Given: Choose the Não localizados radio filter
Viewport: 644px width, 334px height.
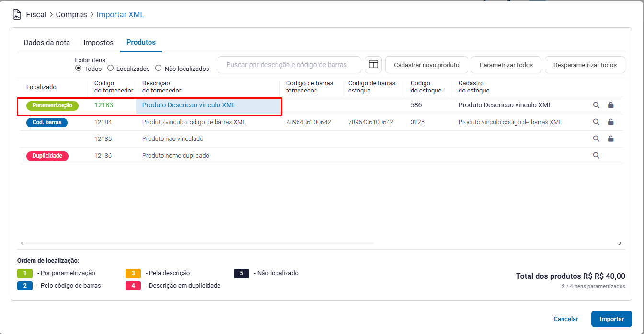Looking at the screenshot, I should point(159,69).
